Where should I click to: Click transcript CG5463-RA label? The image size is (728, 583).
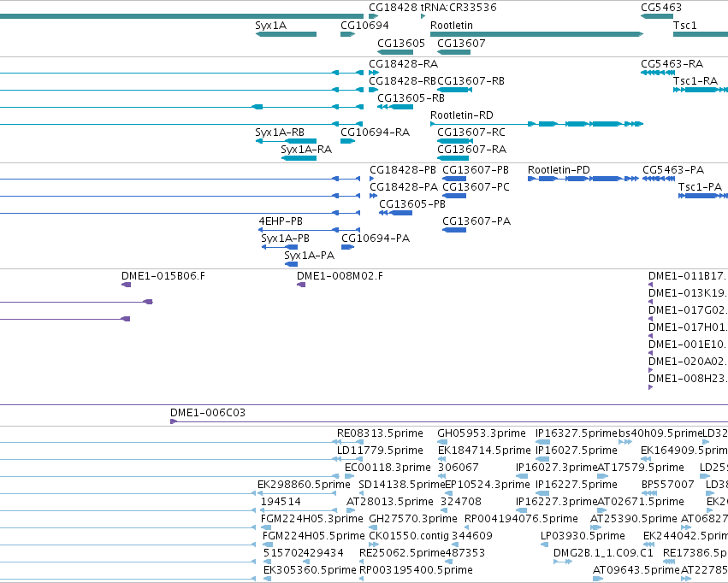(x=672, y=63)
